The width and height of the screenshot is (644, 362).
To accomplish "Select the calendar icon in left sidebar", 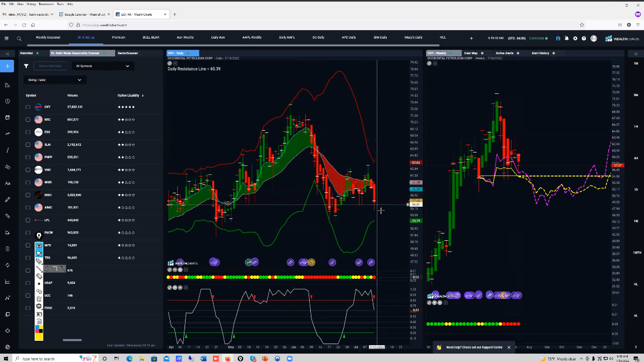I will tap(7, 117).
